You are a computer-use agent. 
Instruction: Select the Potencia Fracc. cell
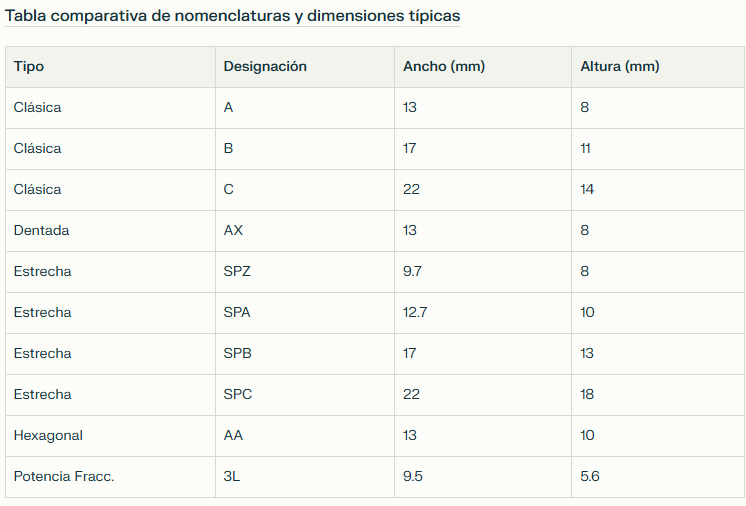(x=110, y=477)
